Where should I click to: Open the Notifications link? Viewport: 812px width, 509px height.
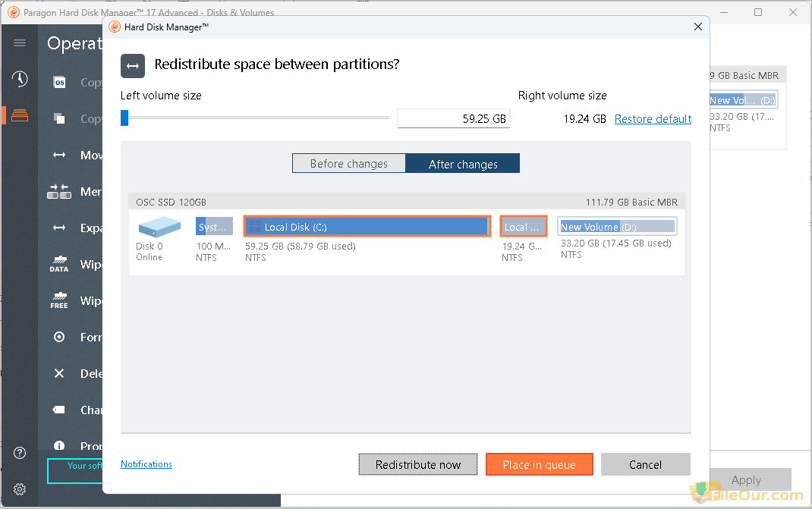146,464
